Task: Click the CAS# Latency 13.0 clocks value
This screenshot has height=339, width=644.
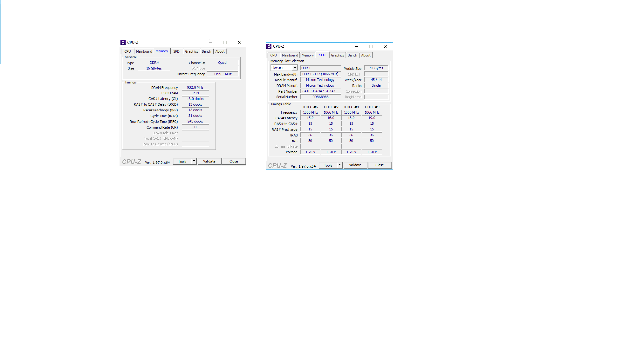Action: [195, 99]
